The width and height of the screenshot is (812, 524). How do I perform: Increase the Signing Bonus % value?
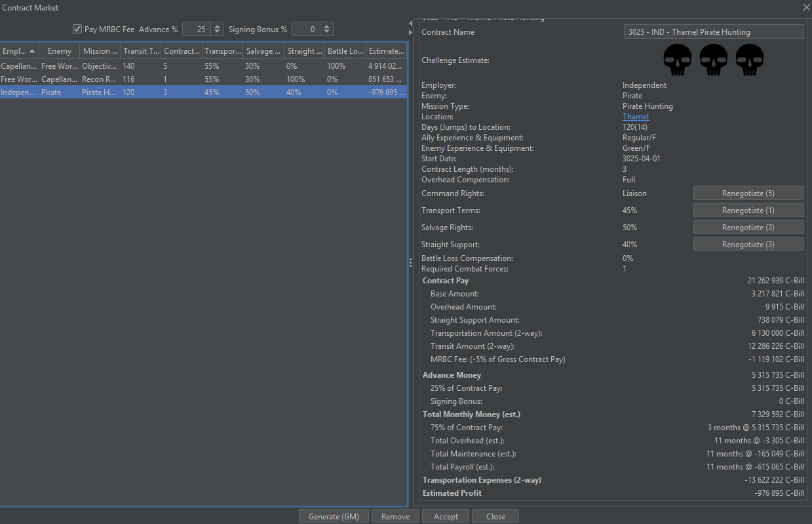[327, 26]
